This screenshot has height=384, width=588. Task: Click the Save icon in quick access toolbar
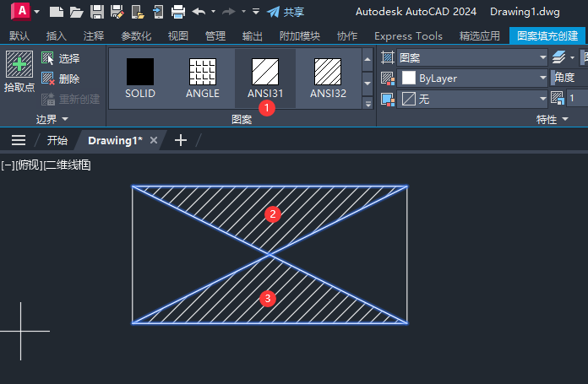point(97,12)
